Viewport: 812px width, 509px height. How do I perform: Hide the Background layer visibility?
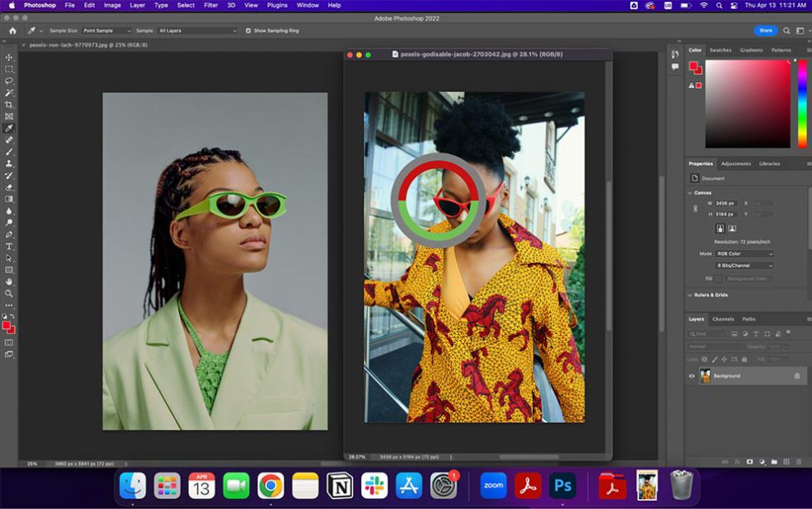[691, 375]
